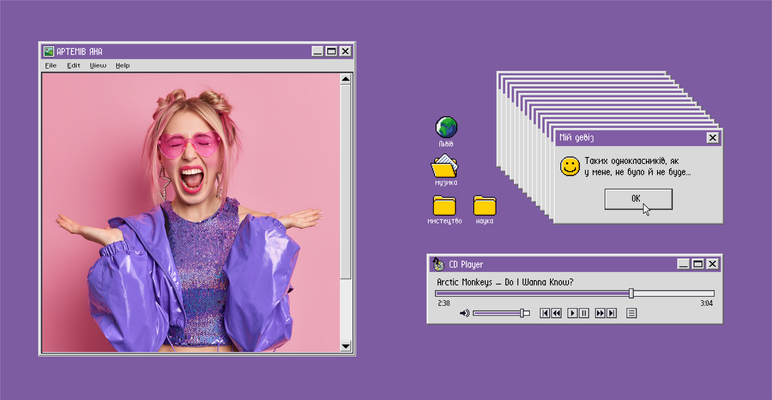Click OK in the Мій девіз dialog
This screenshot has width=772, height=400.
(x=636, y=198)
